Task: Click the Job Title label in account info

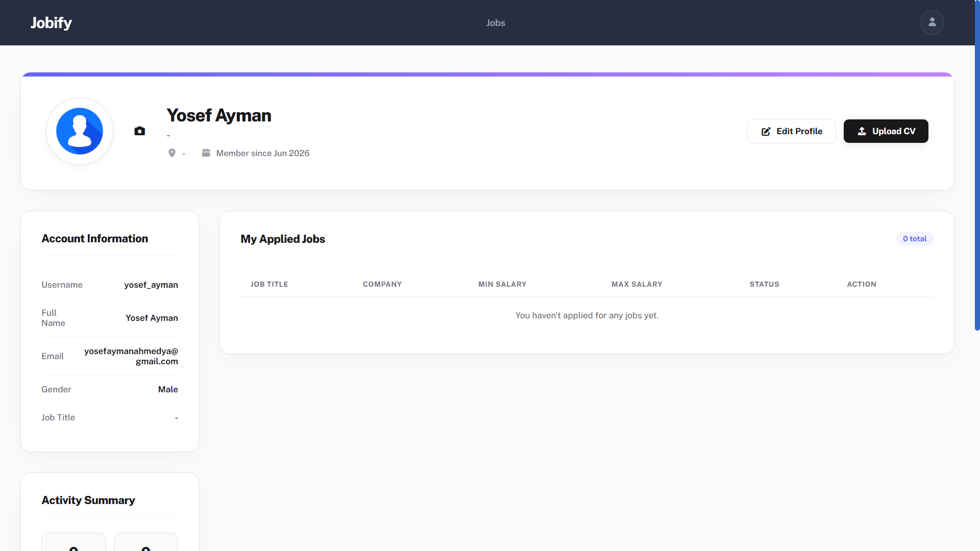Action: (x=58, y=417)
